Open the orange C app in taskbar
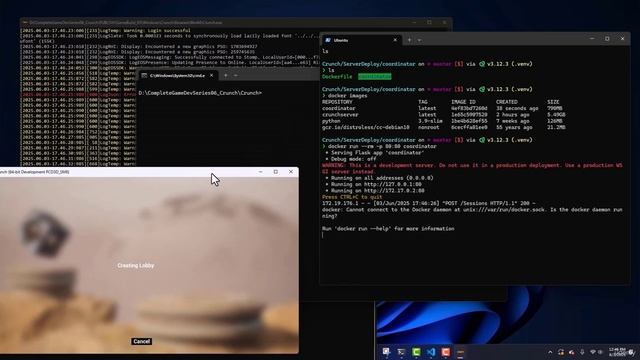The image size is (640, 360). [446, 352]
